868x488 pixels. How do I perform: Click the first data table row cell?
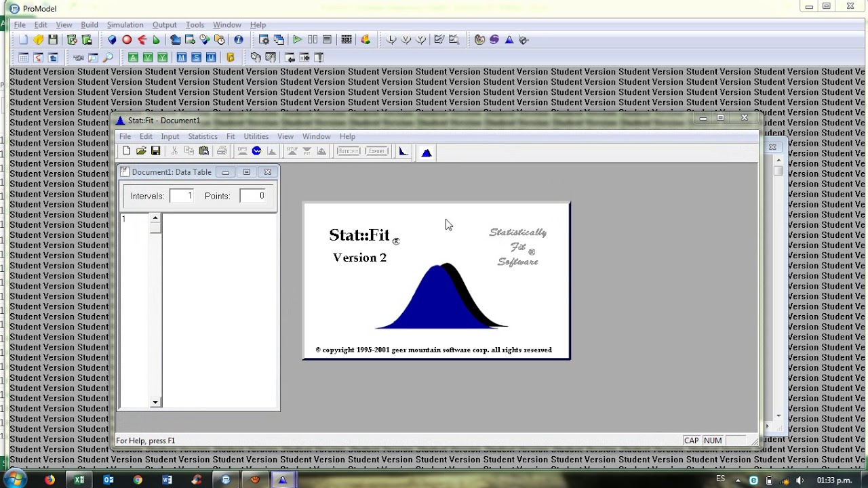[134, 219]
